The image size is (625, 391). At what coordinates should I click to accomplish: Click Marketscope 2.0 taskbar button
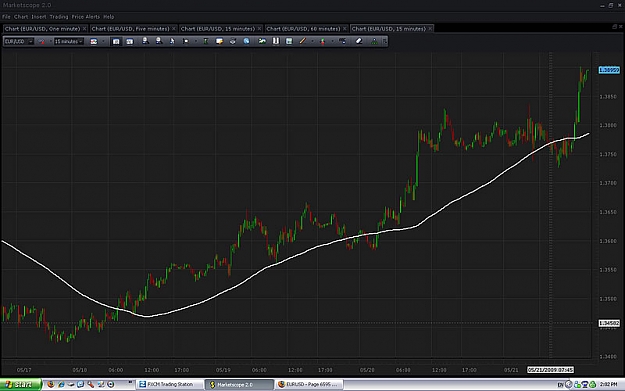[x=239, y=385]
